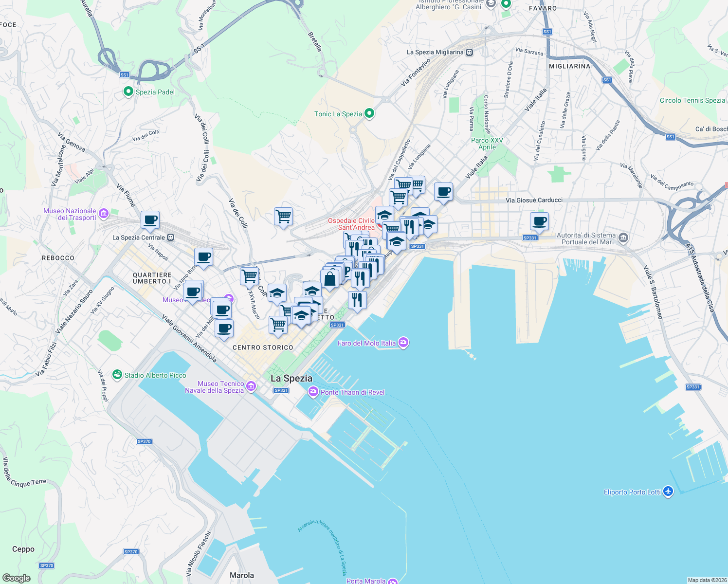The height and width of the screenshot is (584, 728).
Task: Select the soccer icon at Stadio Alberto Picco
Action: pyautogui.click(x=117, y=375)
